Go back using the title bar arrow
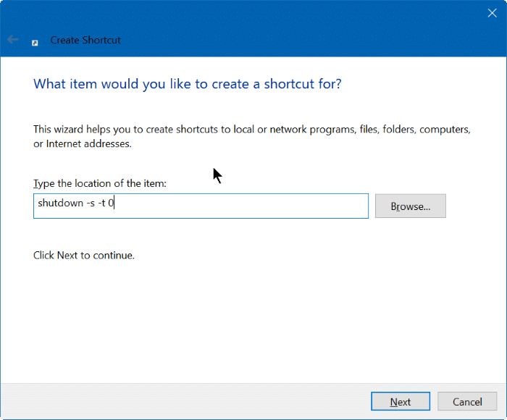The height and width of the screenshot is (420, 507). pyautogui.click(x=12, y=39)
